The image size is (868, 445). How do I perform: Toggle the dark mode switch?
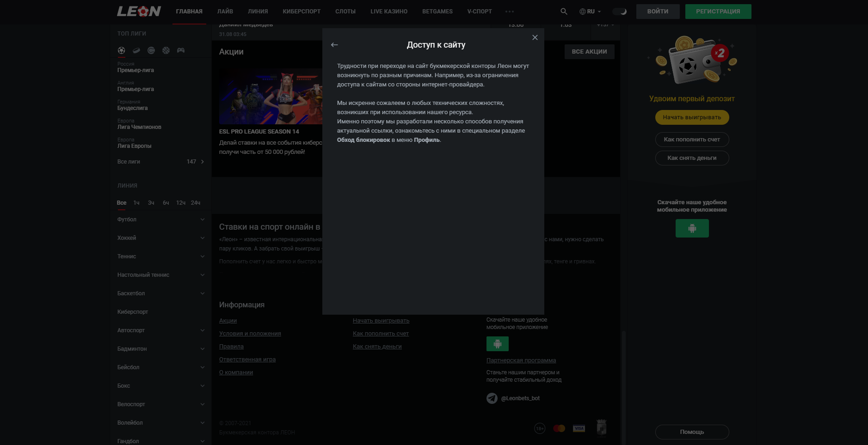[619, 12]
